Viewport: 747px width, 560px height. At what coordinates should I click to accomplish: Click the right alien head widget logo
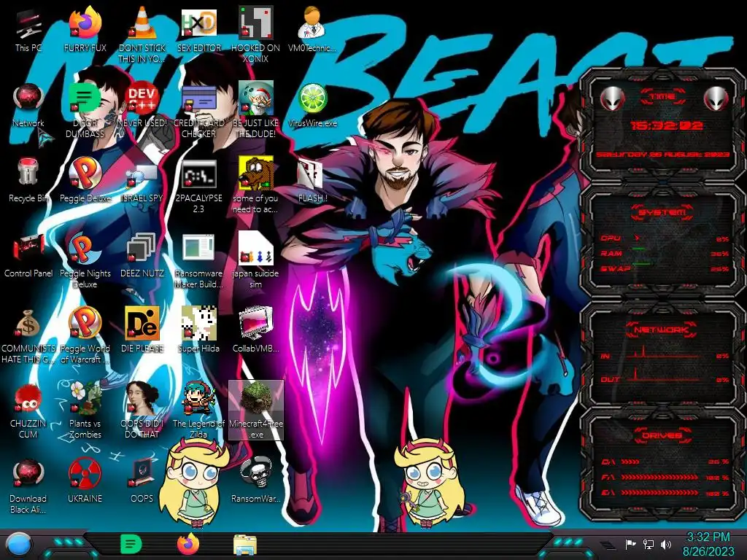click(x=716, y=98)
